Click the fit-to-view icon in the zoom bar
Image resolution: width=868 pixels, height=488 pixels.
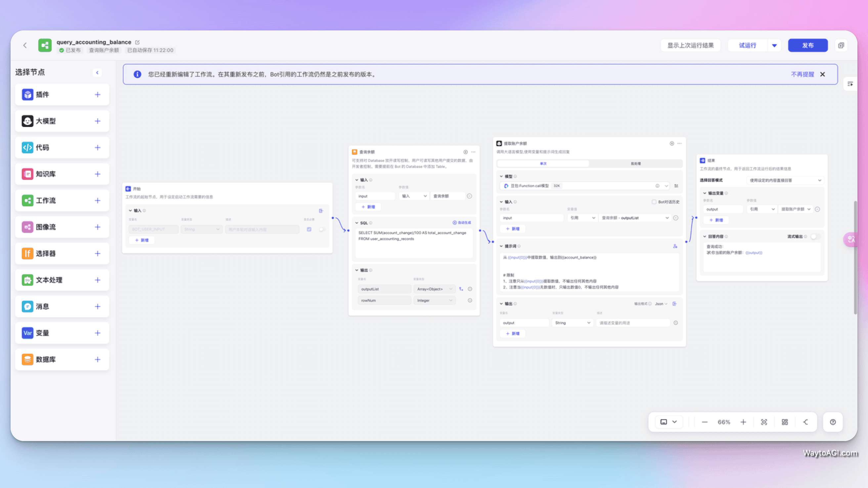click(x=764, y=422)
